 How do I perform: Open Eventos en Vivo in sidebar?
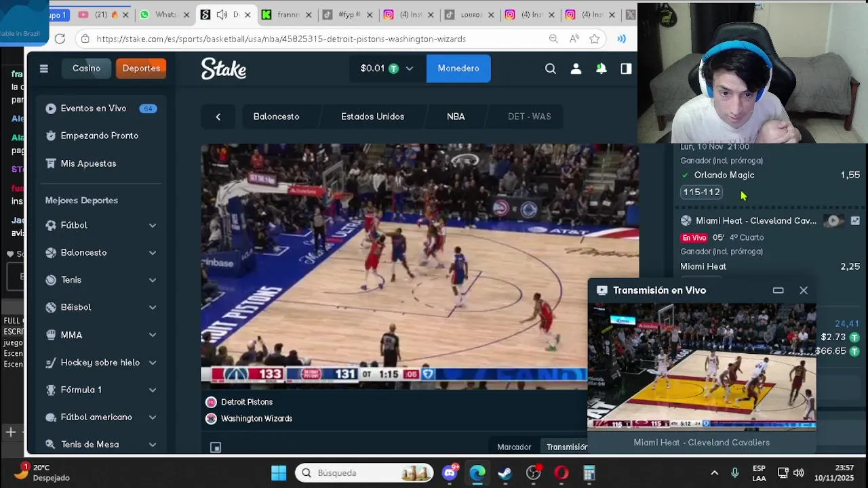coord(101,108)
